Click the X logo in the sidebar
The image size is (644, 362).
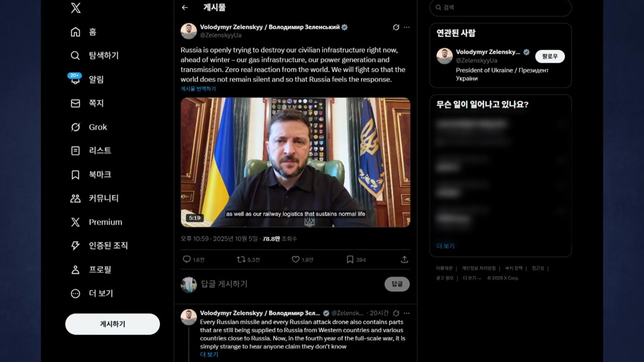75,8
